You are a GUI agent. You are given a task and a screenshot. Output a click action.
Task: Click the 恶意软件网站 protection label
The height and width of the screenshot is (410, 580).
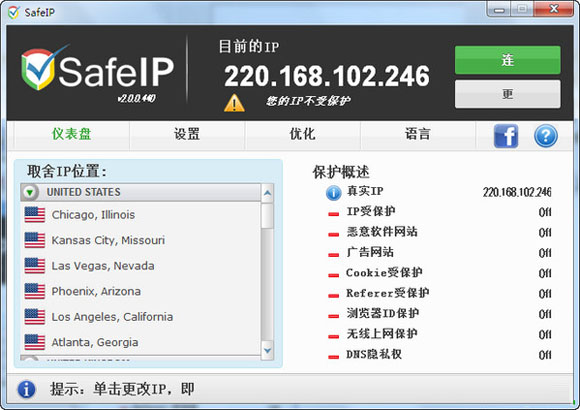click(x=382, y=232)
